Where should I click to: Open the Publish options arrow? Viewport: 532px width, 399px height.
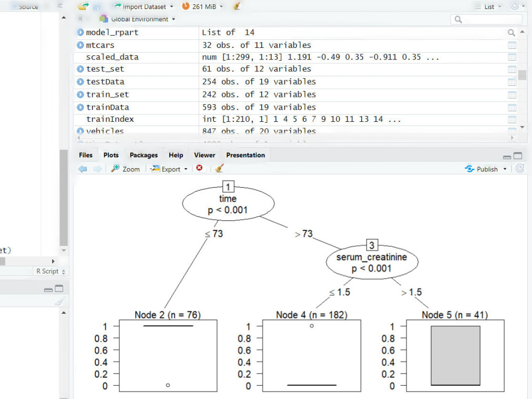[x=505, y=169]
